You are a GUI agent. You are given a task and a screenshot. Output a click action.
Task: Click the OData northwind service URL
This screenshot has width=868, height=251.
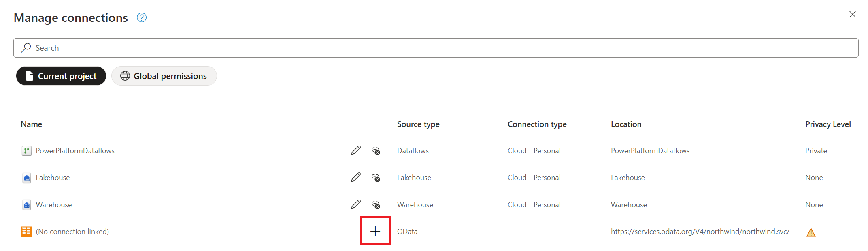click(700, 232)
